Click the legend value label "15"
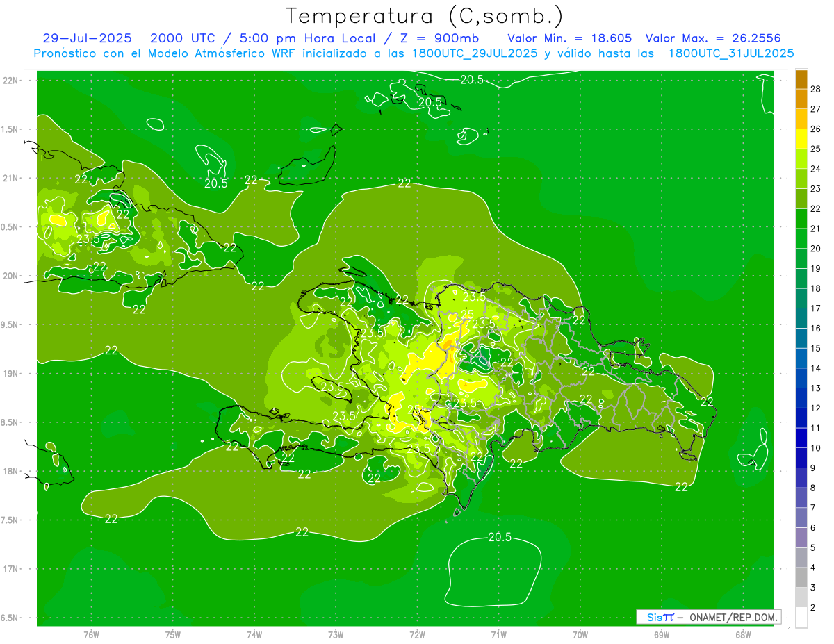This screenshot has width=834, height=644. [816, 348]
